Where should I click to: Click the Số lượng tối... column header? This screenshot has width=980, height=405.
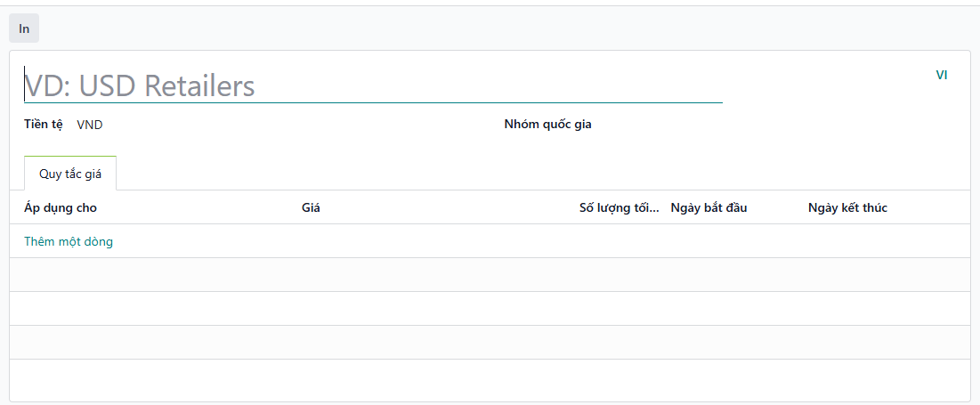(x=619, y=207)
